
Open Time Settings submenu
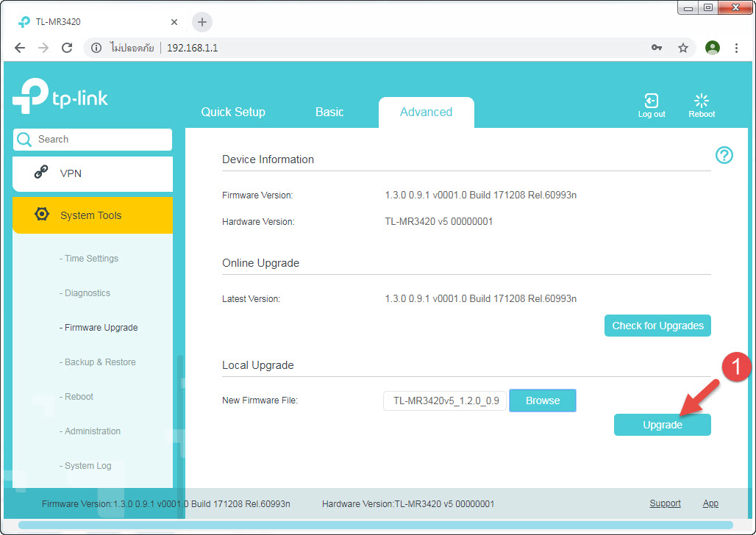coord(89,259)
